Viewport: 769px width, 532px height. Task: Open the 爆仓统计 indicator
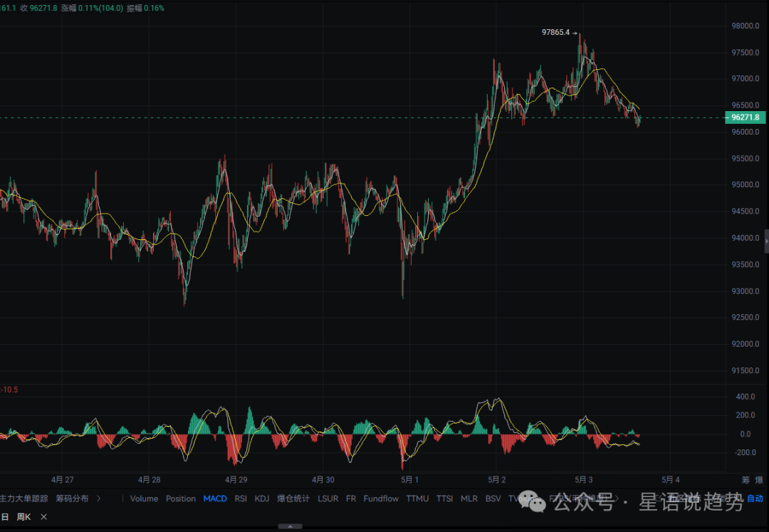[x=293, y=499]
